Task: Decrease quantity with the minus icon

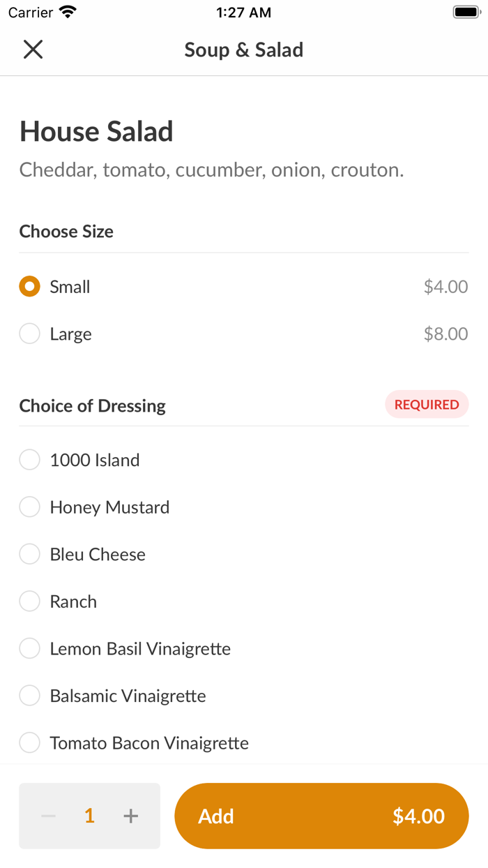Action: point(48,816)
